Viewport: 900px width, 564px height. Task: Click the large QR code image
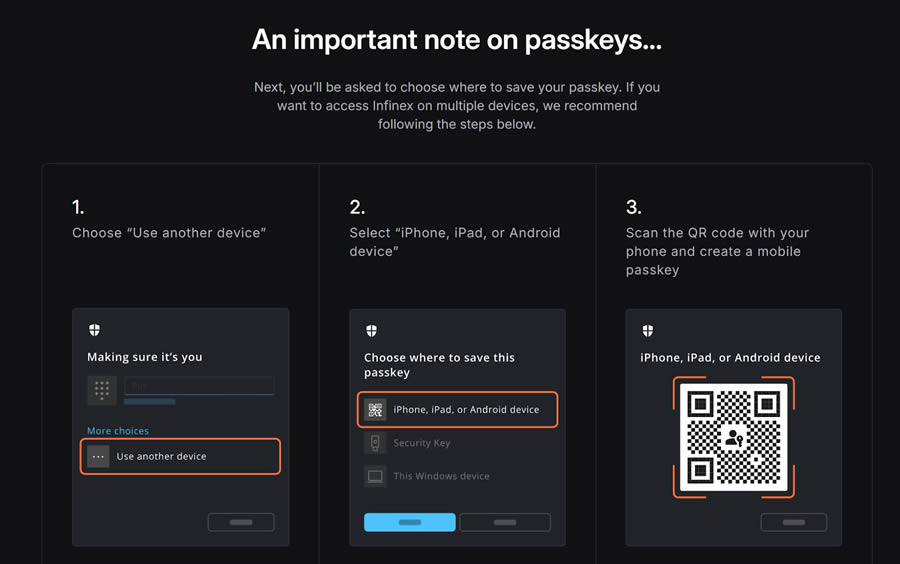(x=733, y=437)
